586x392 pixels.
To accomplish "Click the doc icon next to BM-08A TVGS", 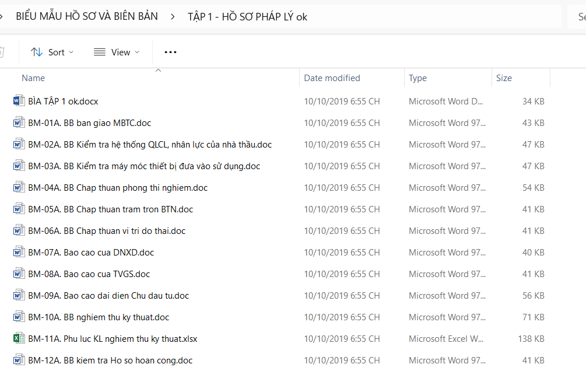I will tap(19, 274).
